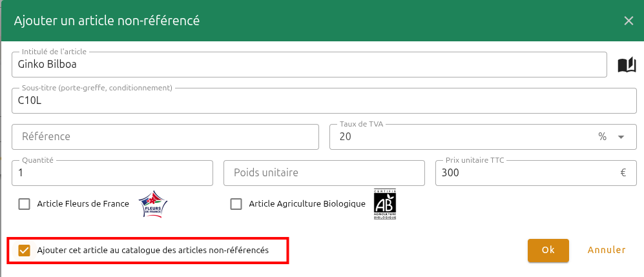644x277 pixels.
Task: Open the article catalog book icon
Action: [627, 65]
